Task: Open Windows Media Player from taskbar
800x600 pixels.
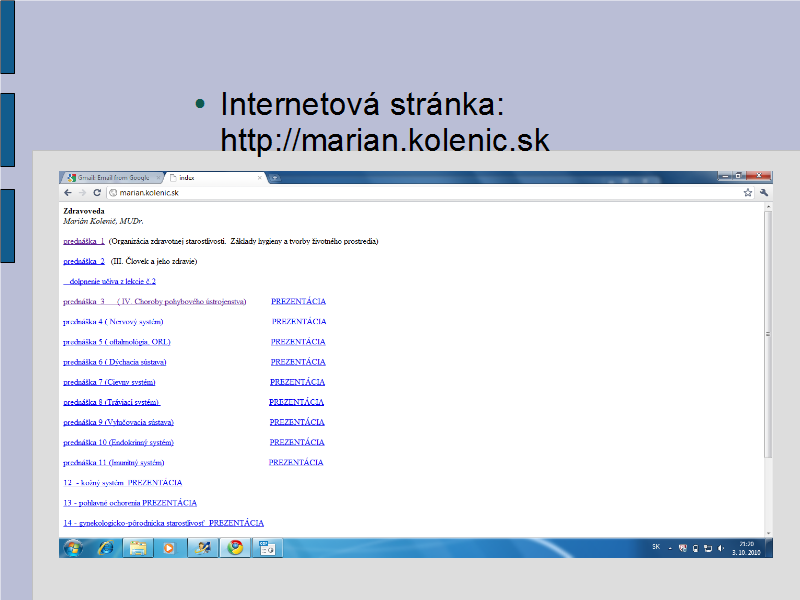Action: coord(168,548)
